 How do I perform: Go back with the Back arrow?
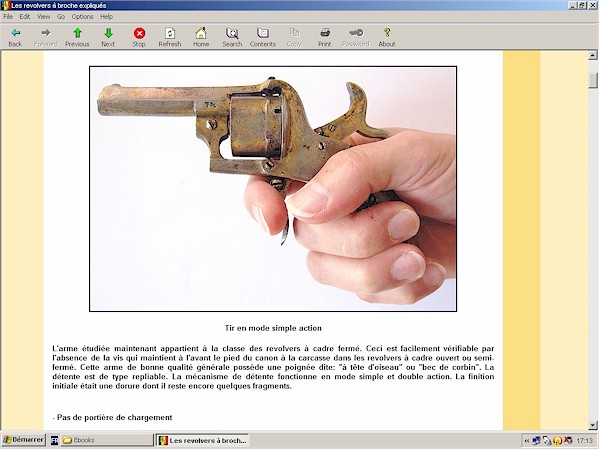coord(15,37)
